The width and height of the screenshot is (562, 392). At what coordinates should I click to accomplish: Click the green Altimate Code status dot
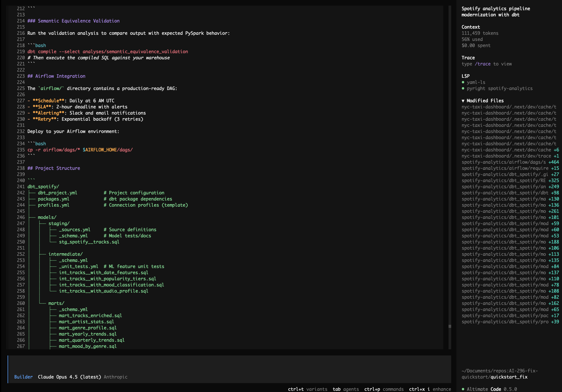pyautogui.click(x=463, y=389)
